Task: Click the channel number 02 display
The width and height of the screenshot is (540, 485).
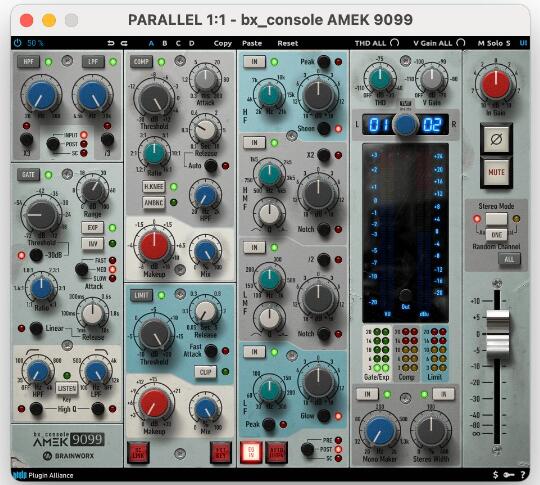Action: click(x=433, y=124)
